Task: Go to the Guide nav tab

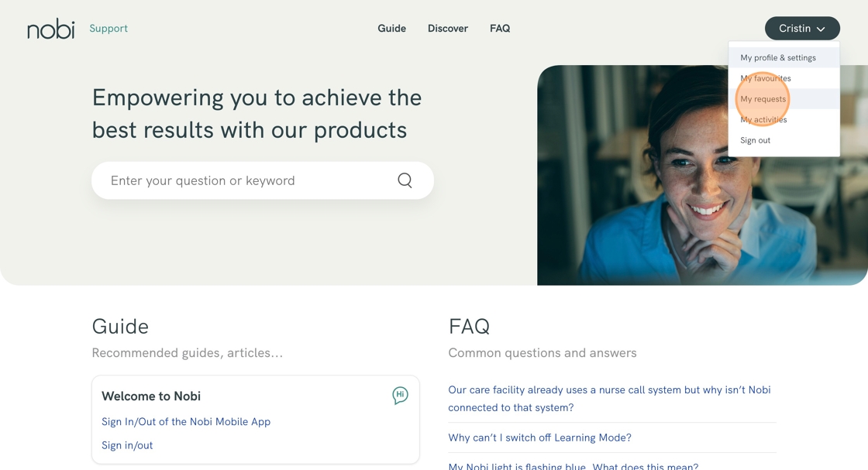Action: [x=392, y=28]
